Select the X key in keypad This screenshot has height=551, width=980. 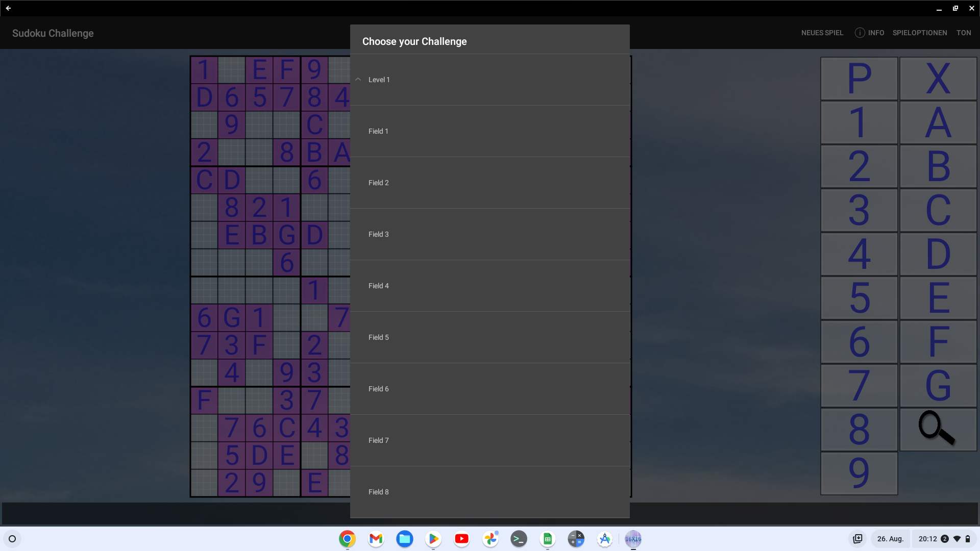point(938,79)
